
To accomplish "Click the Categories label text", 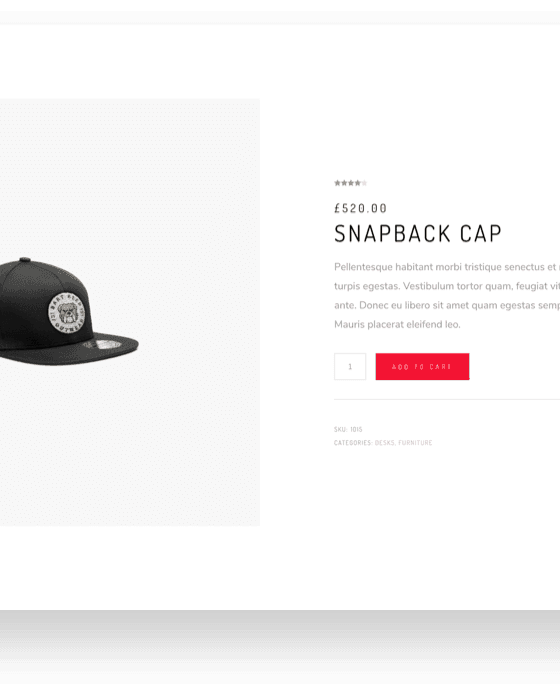I will [353, 443].
